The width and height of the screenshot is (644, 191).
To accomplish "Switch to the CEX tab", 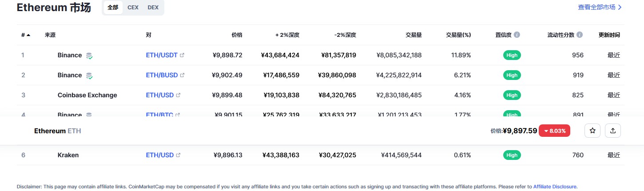I will point(133,8).
